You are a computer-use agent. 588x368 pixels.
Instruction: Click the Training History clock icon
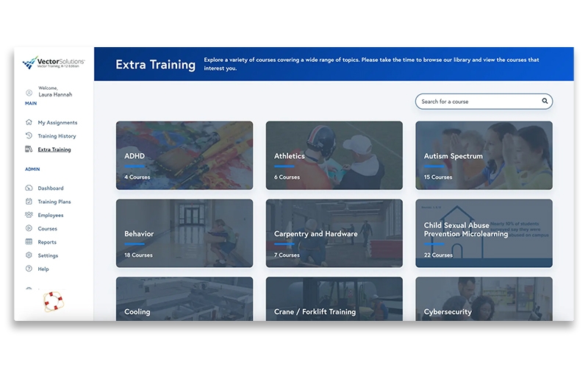pyautogui.click(x=29, y=135)
